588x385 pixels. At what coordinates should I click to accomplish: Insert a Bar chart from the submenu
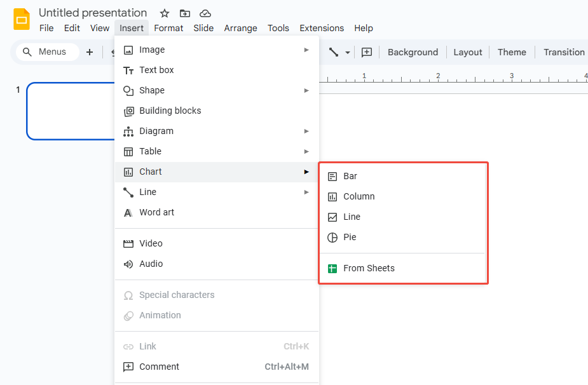pos(349,176)
